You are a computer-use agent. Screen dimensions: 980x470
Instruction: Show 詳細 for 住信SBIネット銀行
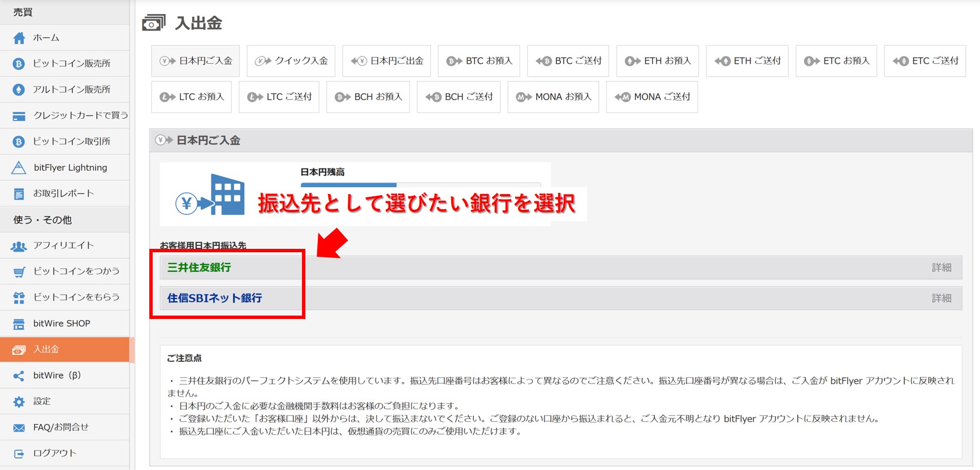942,298
